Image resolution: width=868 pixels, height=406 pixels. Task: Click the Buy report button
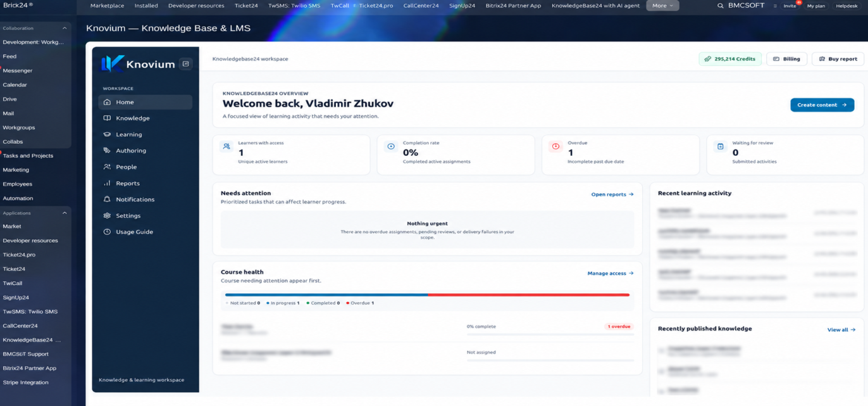click(x=838, y=59)
